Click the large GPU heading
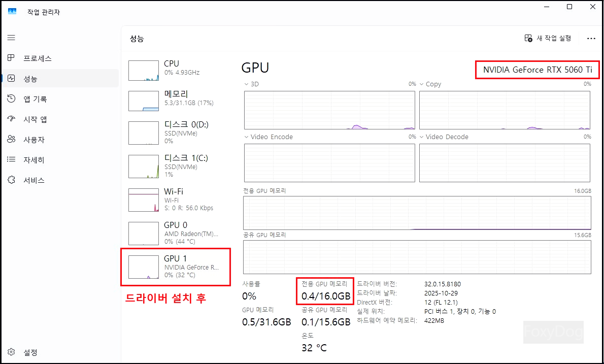The height and width of the screenshot is (364, 604). [255, 68]
